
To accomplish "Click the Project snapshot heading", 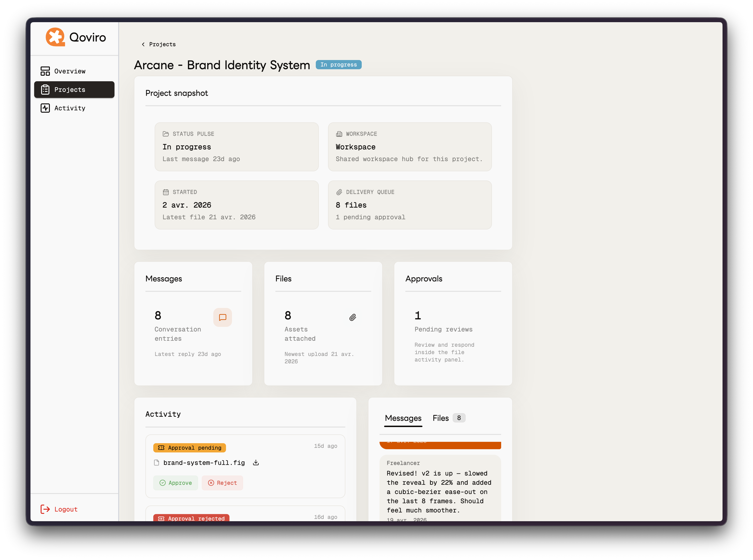I will [177, 93].
